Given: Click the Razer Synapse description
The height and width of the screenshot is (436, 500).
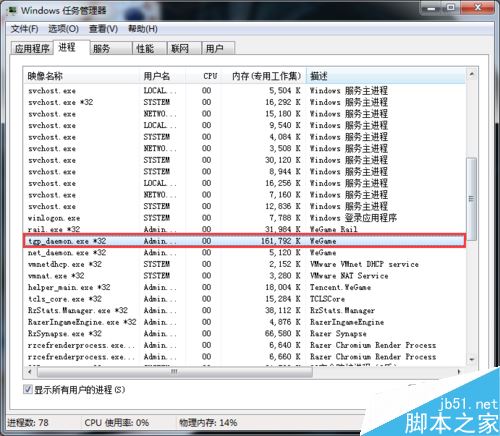Looking at the screenshot, I should point(338,334).
